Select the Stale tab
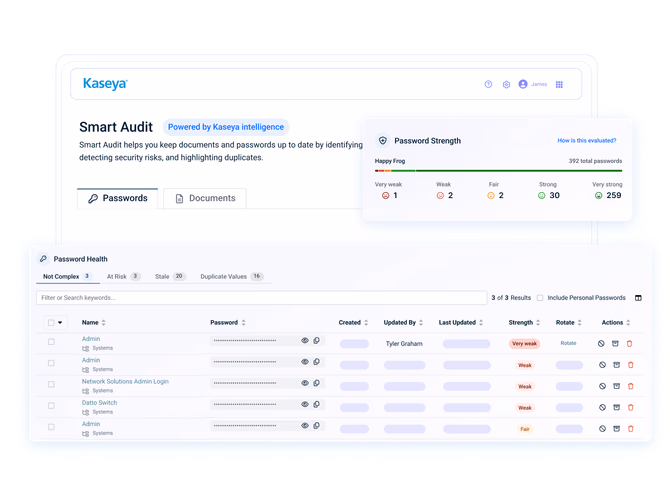The image size is (670, 482). (170, 276)
